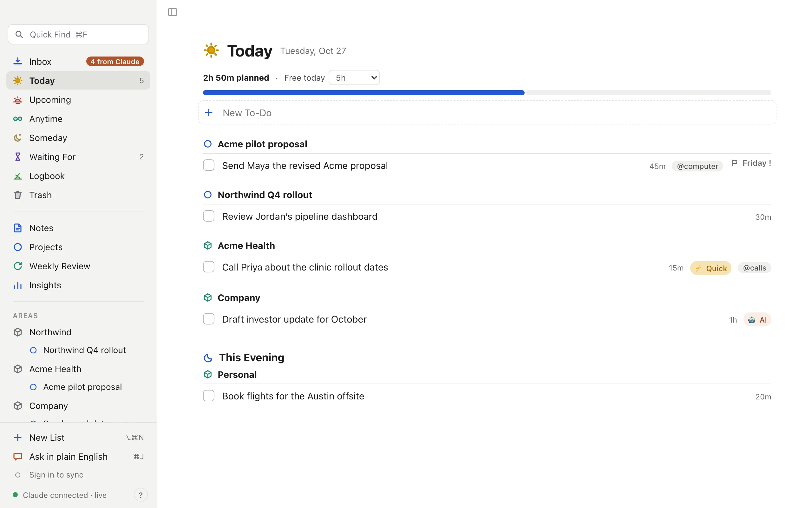Click the AI tag on investor update task
812x508 pixels.
click(757, 319)
